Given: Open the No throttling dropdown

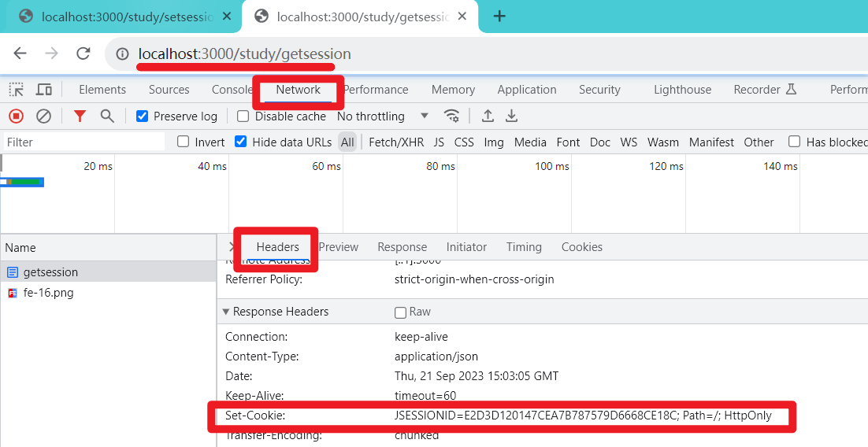Looking at the screenshot, I should click(x=382, y=116).
